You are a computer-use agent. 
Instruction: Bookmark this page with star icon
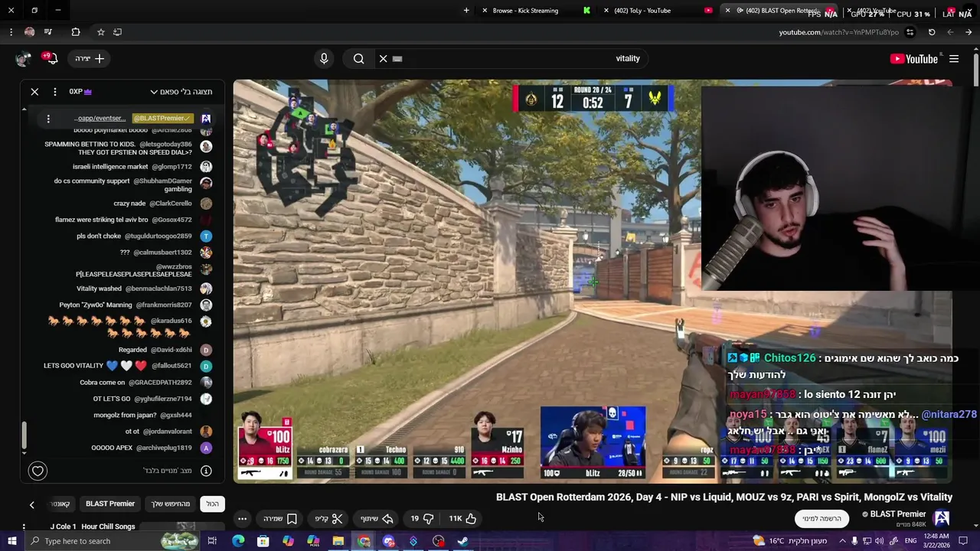click(x=100, y=32)
